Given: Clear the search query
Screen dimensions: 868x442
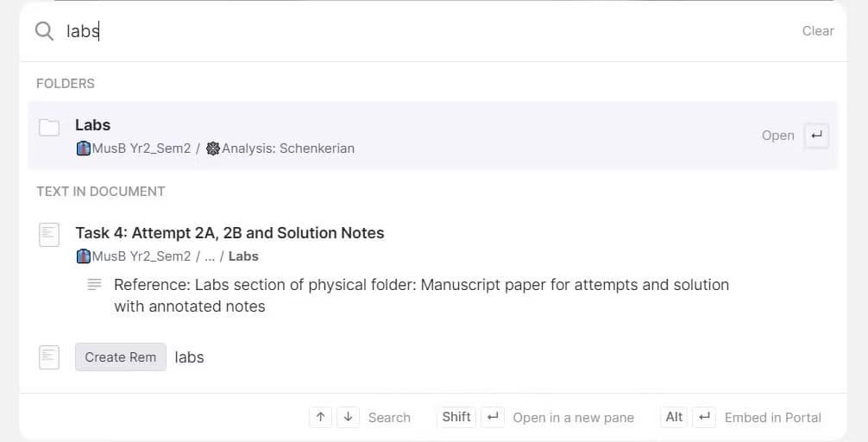Looking at the screenshot, I should click(x=818, y=31).
